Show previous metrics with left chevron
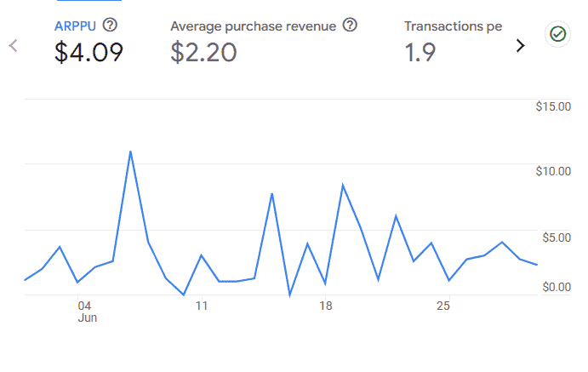Viewport: 588px width, 372px height. pyautogui.click(x=13, y=46)
